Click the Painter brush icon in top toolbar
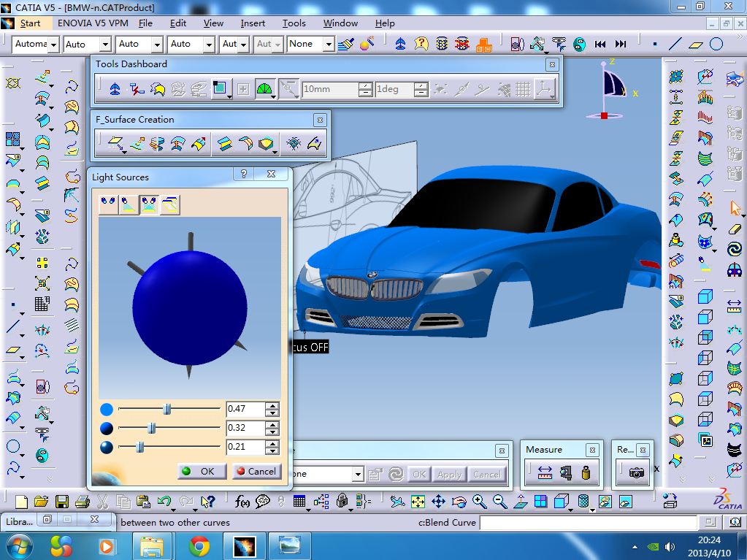The image size is (747, 560). coord(346,45)
